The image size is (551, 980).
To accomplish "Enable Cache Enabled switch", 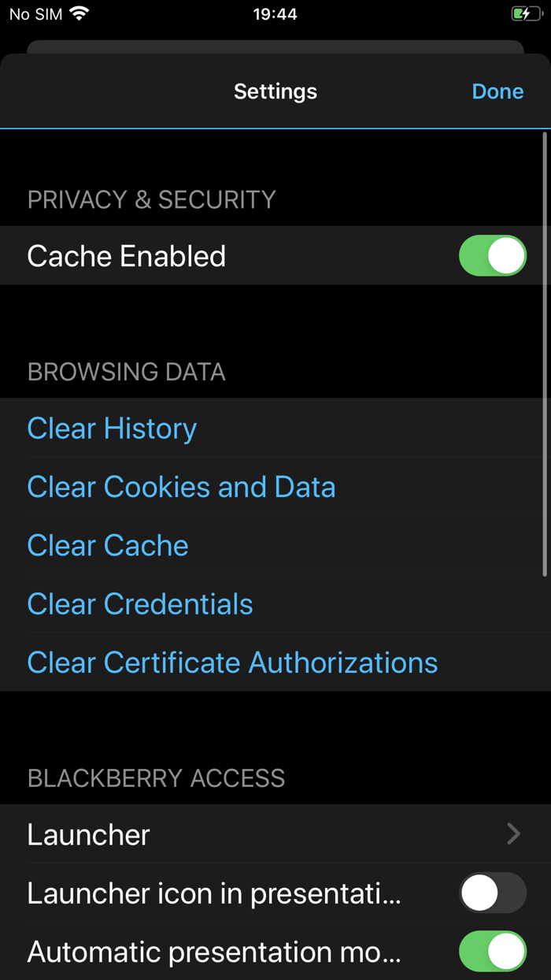I will [493, 255].
